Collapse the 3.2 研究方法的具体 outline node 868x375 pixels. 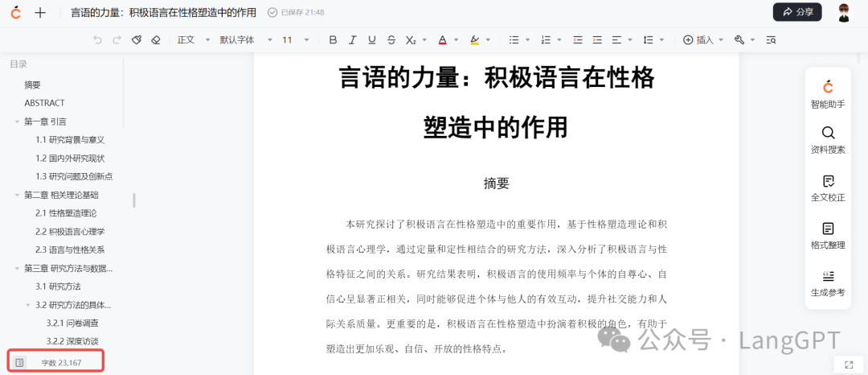[x=28, y=305]
